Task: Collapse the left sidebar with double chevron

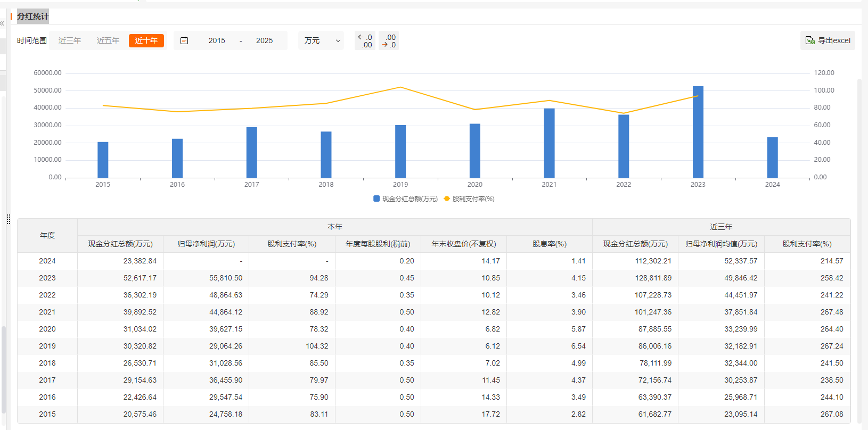Action: tap(2, 23)
